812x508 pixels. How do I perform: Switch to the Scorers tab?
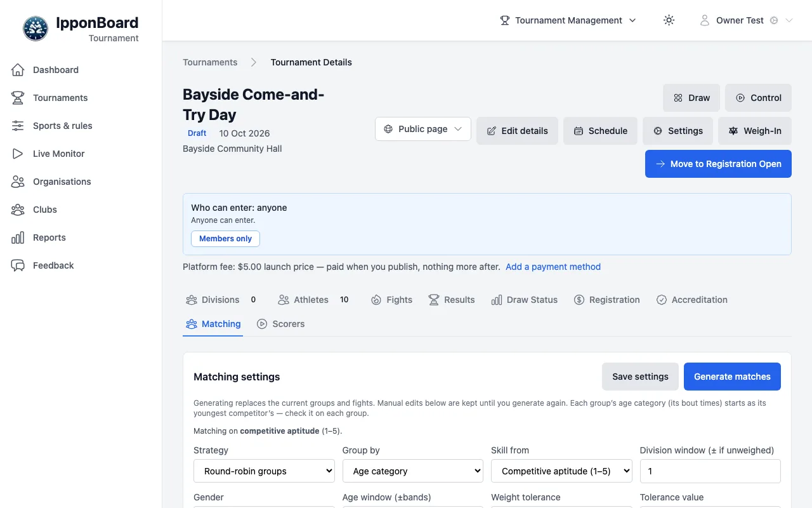[280, 324]
